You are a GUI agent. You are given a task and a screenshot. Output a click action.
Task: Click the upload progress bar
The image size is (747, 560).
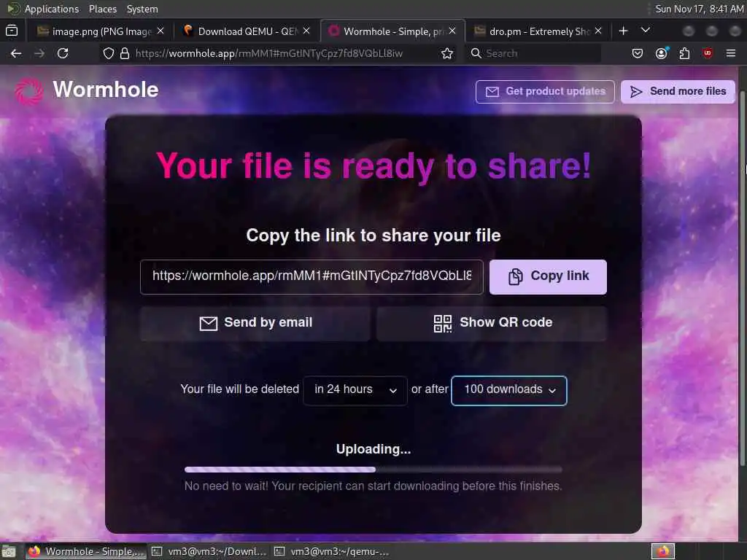(x=373, y=470)
